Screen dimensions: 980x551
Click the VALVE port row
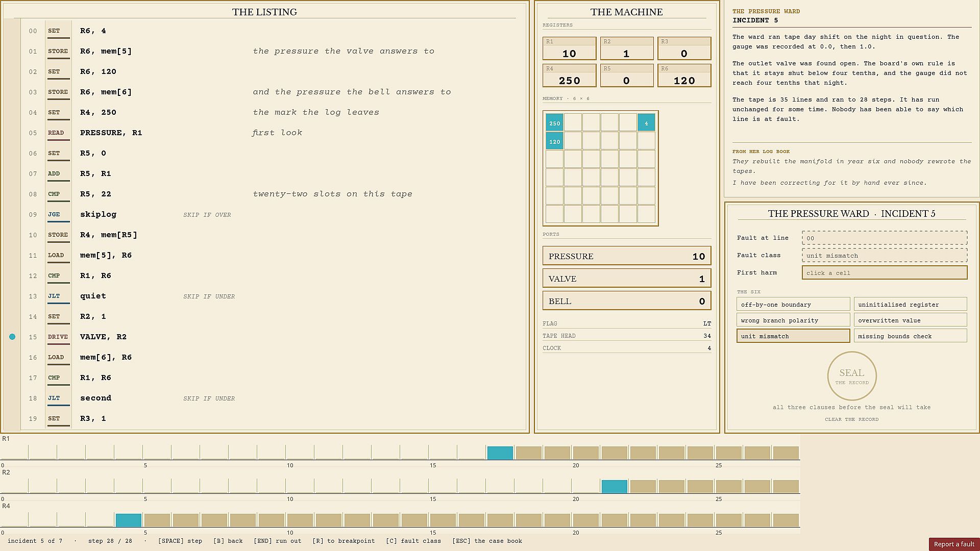point(627,279)
